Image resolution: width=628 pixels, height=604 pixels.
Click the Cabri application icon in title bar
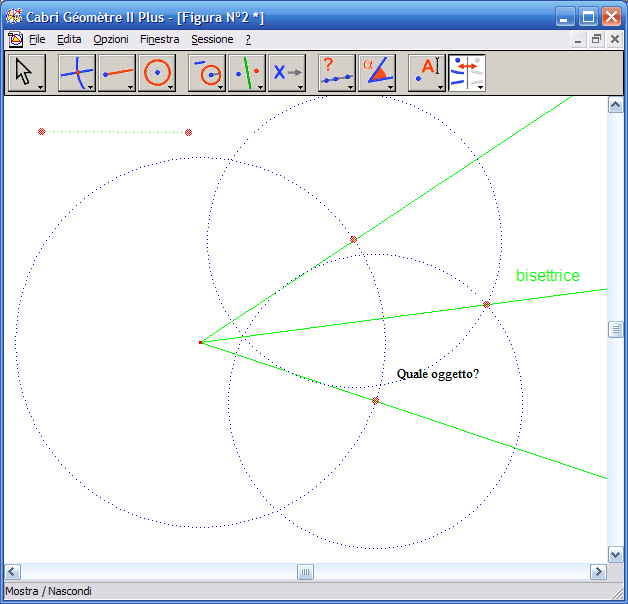14,16
